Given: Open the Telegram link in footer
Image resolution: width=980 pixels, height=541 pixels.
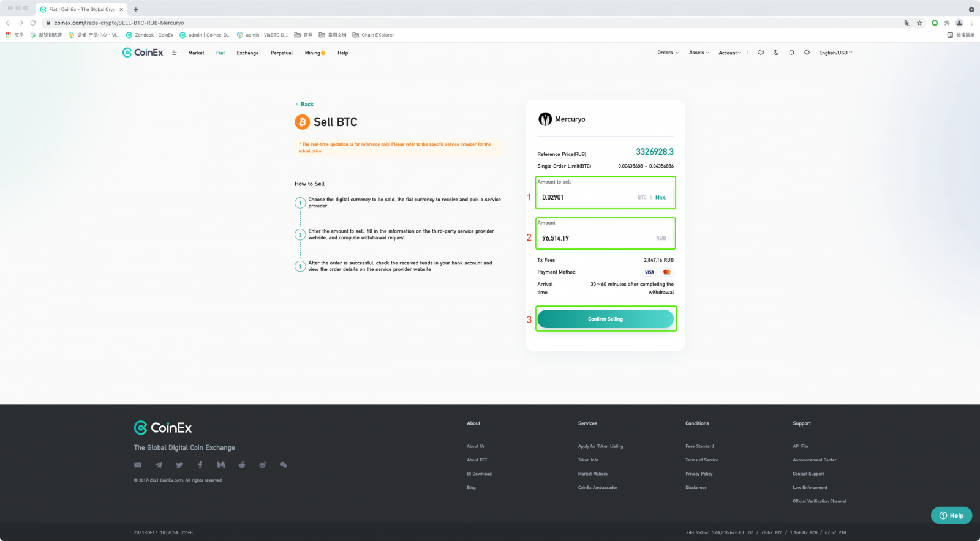Looking at the screenshot, I should (x=159, y=465).
